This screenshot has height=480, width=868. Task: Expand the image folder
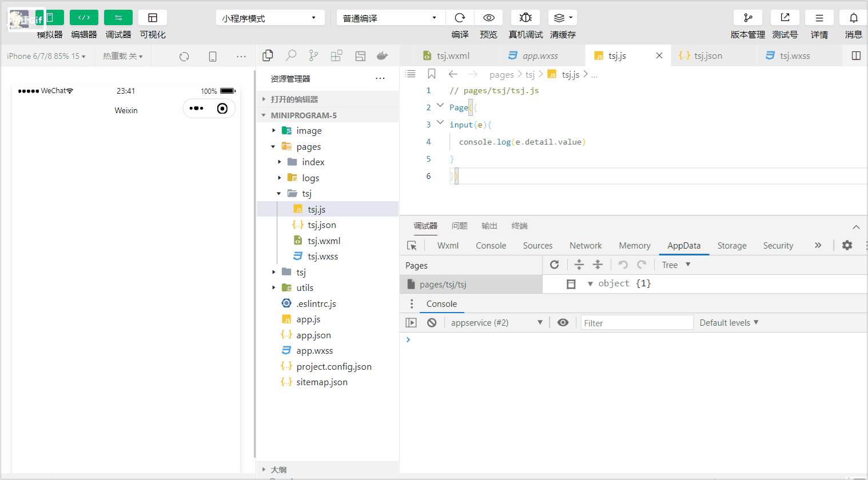(x=328, y=130)
